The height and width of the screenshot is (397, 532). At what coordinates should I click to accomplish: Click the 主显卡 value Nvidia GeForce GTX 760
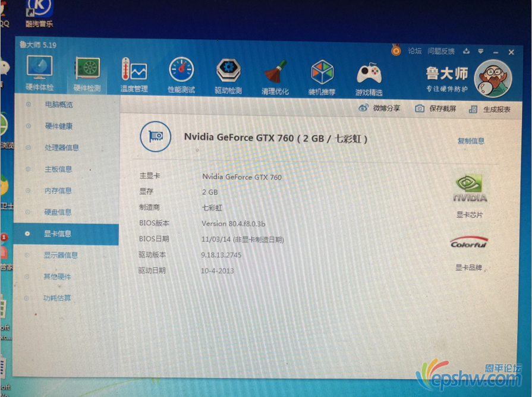pos(242,177)
